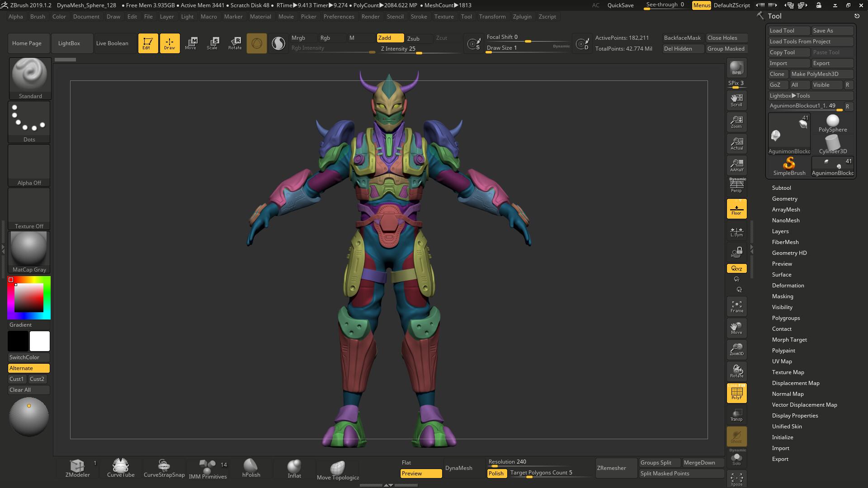
Task: Select the IMM Primitives brush
Action: [x=208, y=469]
